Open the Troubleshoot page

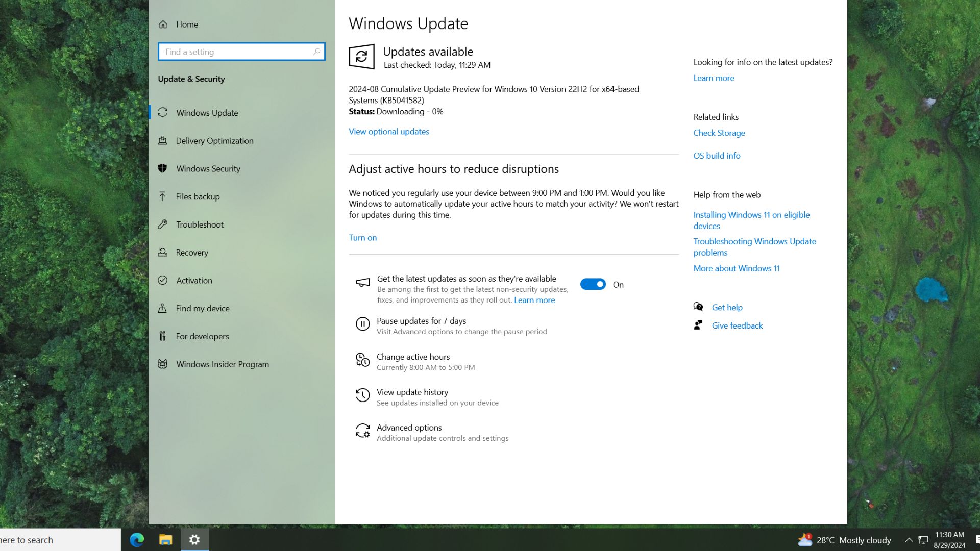tap(241, 224)
